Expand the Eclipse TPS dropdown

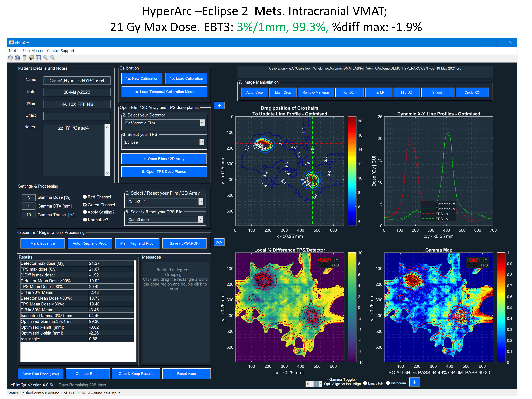202,142
